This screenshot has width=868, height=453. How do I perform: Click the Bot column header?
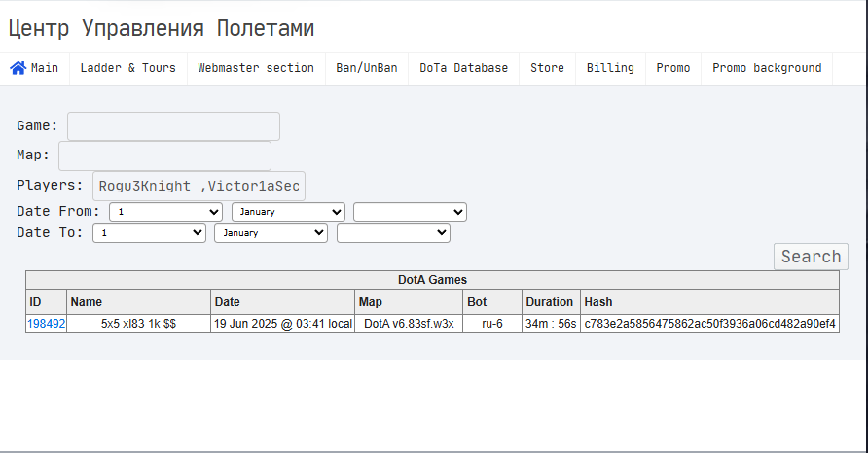(492, 302)
